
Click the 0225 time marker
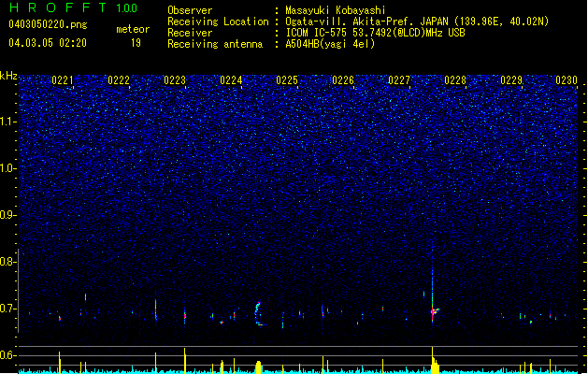coord(287,80)
